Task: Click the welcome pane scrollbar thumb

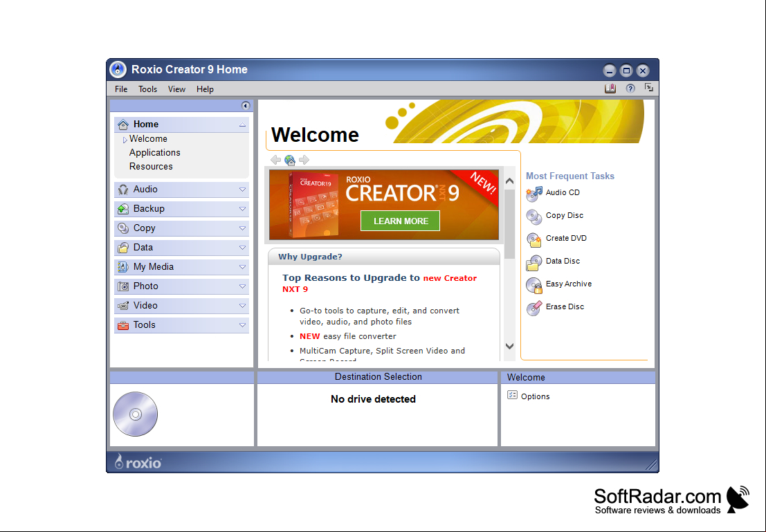Action: [509, 223]
